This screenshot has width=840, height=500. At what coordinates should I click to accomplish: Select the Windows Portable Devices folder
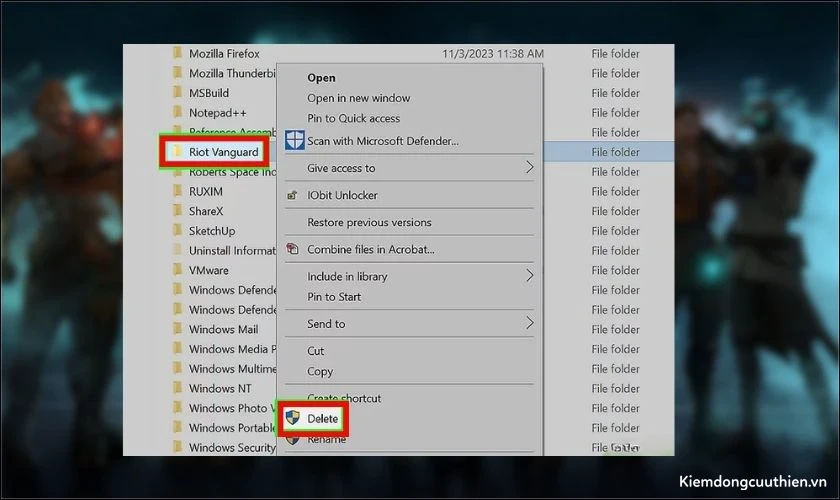(232, 428)
